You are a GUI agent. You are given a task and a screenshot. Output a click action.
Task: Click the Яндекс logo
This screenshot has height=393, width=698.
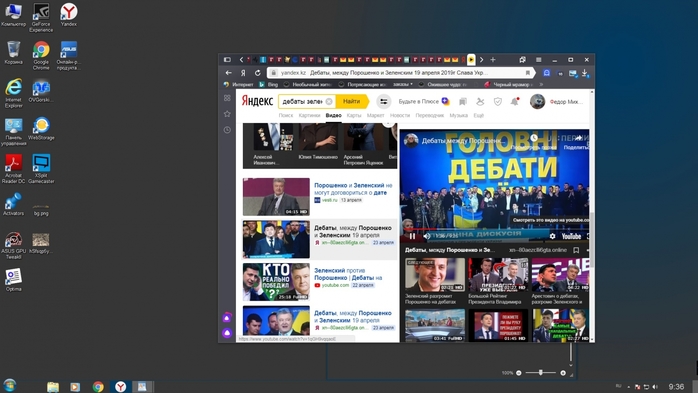[x=257, y=101]
